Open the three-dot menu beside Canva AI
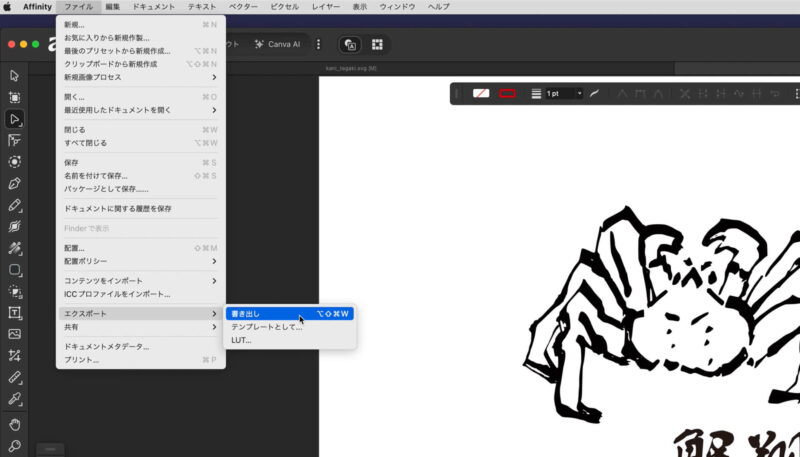 point(318,44)
